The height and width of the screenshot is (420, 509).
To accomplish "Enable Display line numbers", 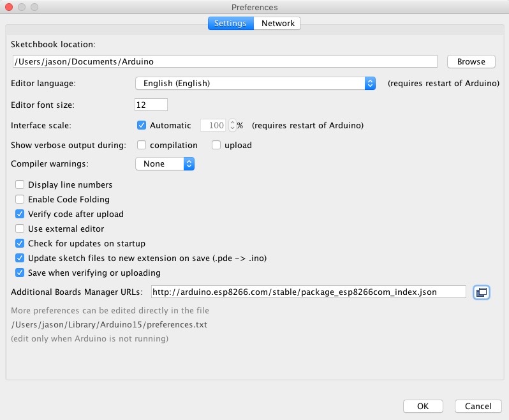I will pos(20,184).
